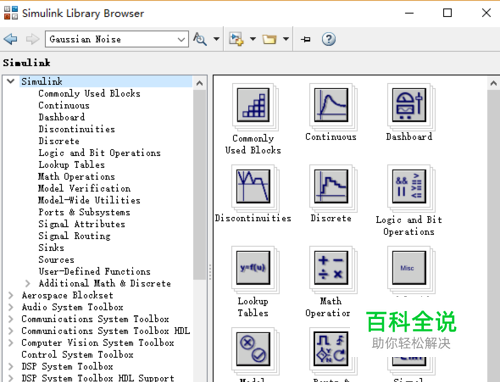Viewport: 500px width, 382px height.
Task: Open the Model Verification library icon
Action: point(253,349)
